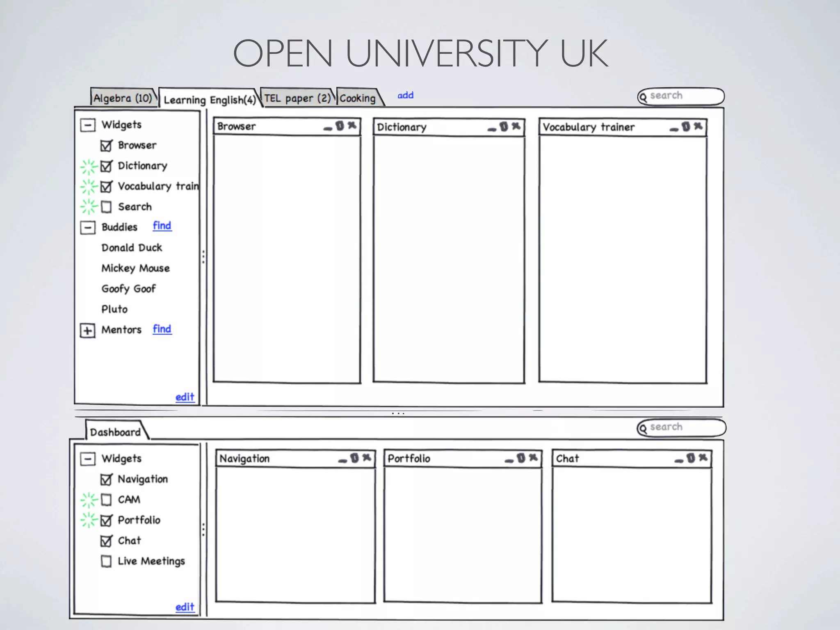Minimize the Browser widget
Viewport: 840px width, 630px height.
(328, 129)
